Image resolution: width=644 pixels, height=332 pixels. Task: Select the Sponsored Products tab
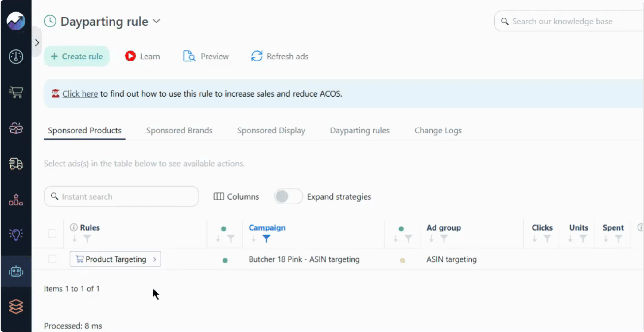click(x=85, y=131)
